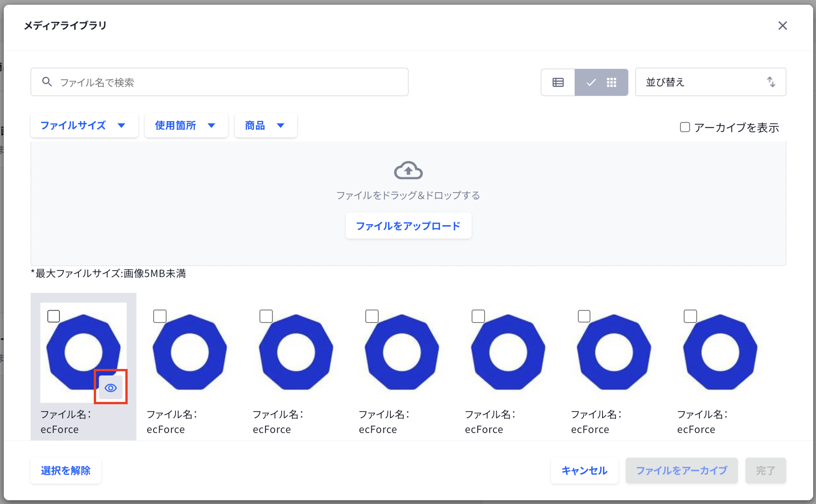The height and width of the screenshot is (504, 816).
Task: Select the third ecForce thumbnail image
Action: click(296, 352)
